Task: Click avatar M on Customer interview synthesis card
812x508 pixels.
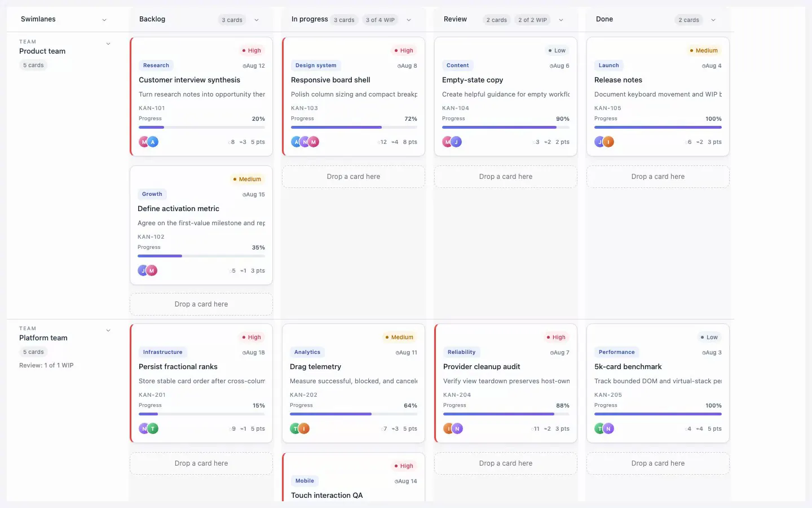Action: click(x=144, y=142)
